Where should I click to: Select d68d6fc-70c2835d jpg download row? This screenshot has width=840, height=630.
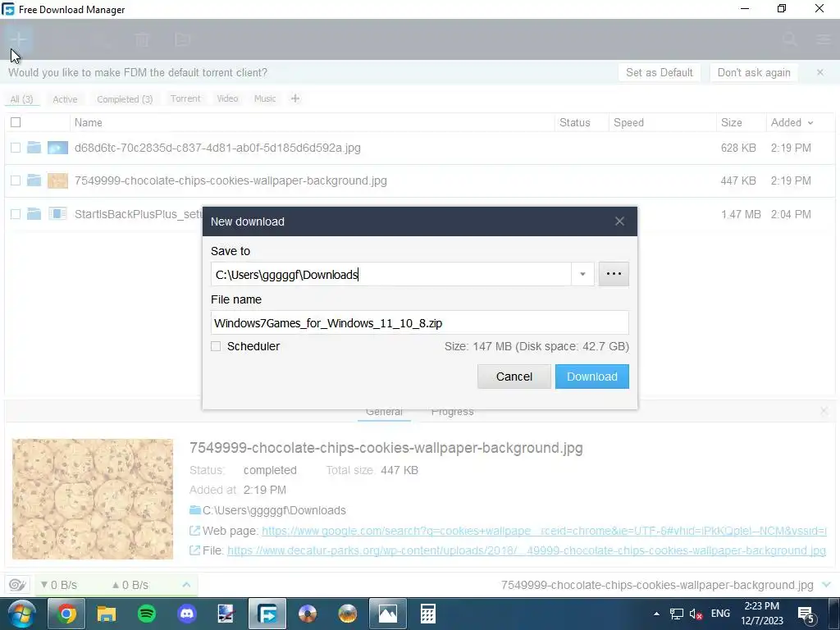[420, 148]
